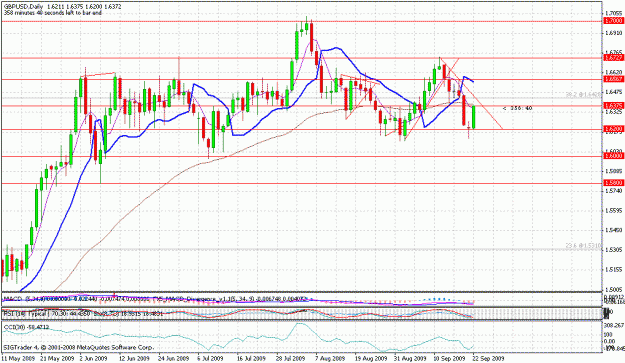Screen dimensions: 625x363
Task: Click the 24 Jun 2009 date label
Action: tap(173, 358)
